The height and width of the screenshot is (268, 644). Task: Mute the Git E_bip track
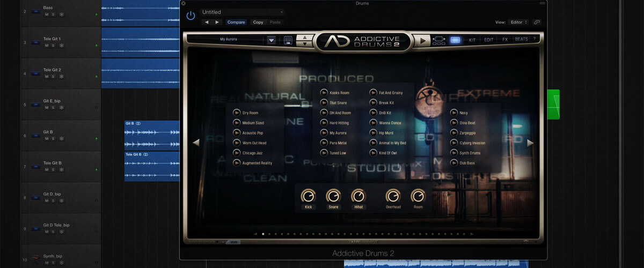pos(47,108)
